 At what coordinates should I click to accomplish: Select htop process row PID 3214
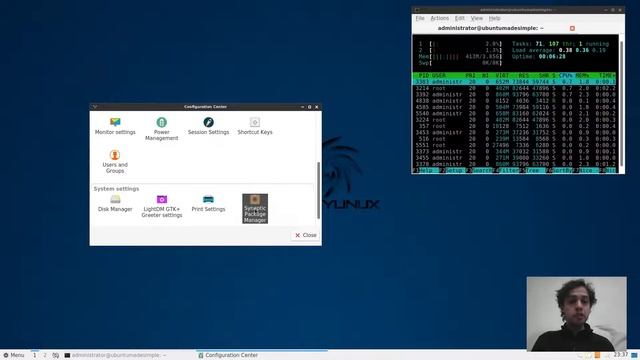pyautogui.click(x=514, y=88)
